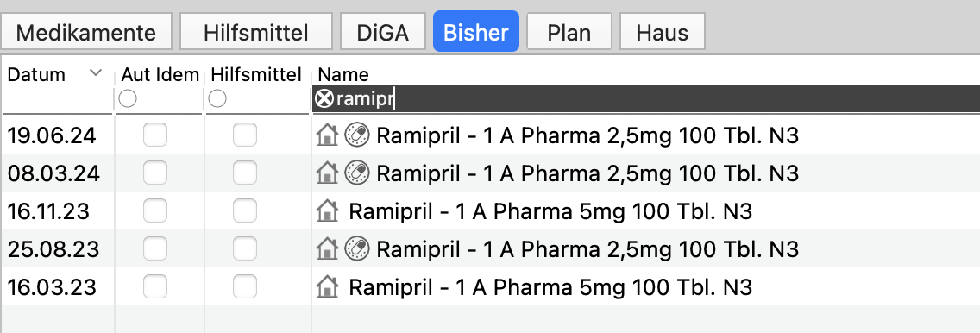Click pill icon in 25.08.23 row
This screenshot has height=333, width=980.
coord(357,249)
